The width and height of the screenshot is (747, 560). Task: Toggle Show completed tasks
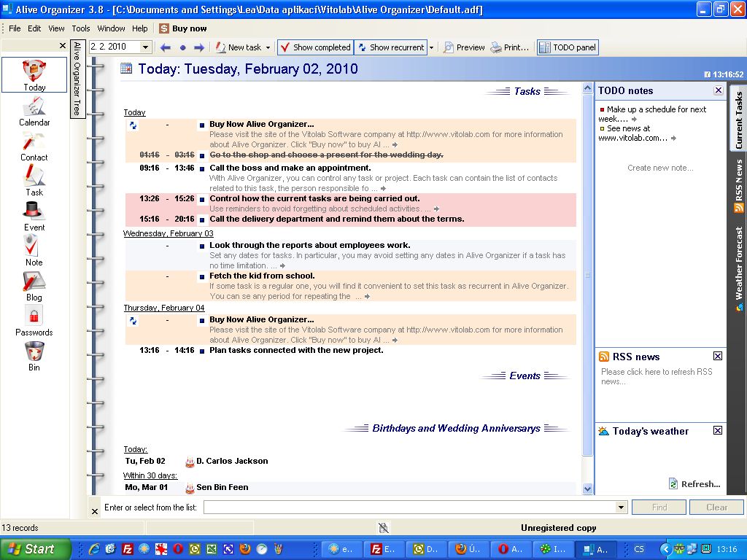(x=315, y=47)
